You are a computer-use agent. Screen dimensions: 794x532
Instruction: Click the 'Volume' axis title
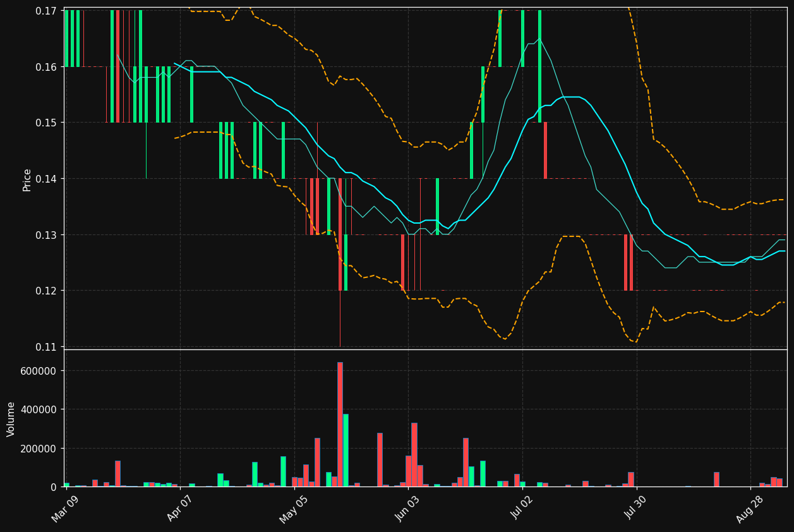coord(11,419)
